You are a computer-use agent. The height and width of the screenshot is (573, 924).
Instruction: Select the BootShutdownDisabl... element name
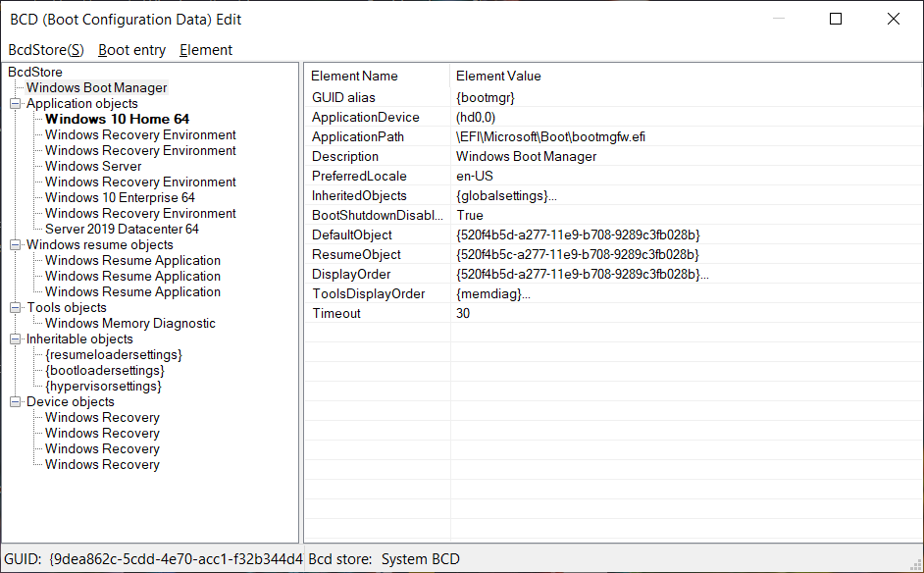point(377,215)
